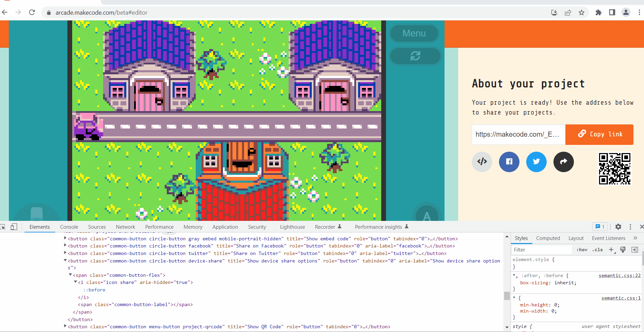Collapse the device-share button node
Viewport: 644px width, 332px height.
[65, 260]
